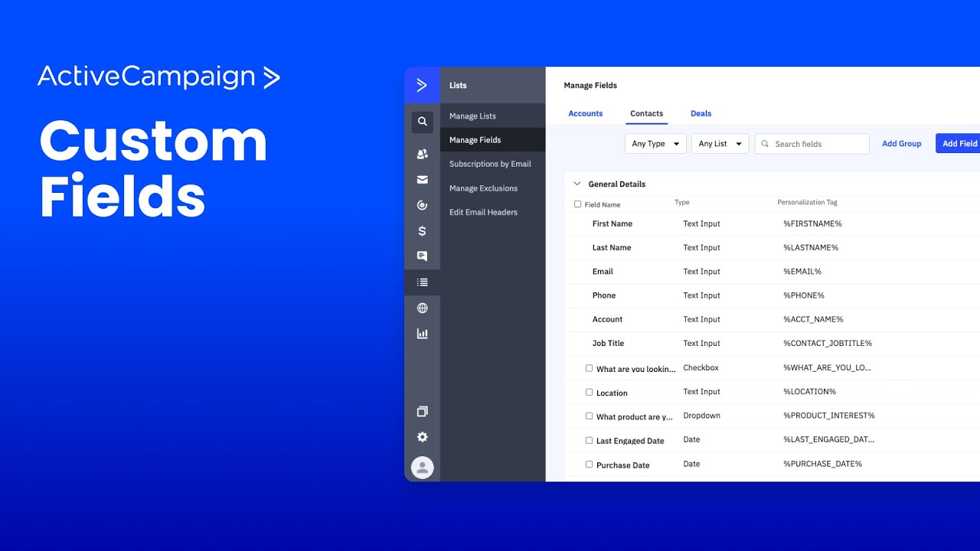This screenshot has width=980, height=551.
Task: Click the %LASTNAME% personalization tag
Action: click(x=811, y=248)
